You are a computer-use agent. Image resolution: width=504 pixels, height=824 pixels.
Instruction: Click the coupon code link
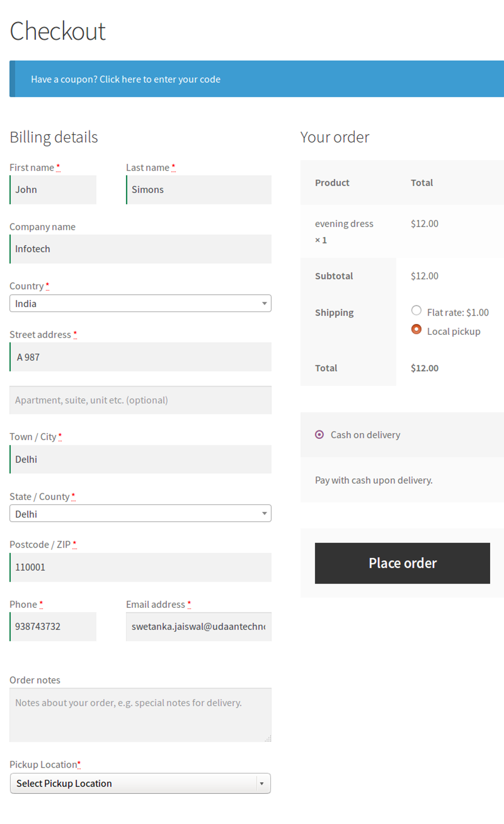[x=160, y=79]
